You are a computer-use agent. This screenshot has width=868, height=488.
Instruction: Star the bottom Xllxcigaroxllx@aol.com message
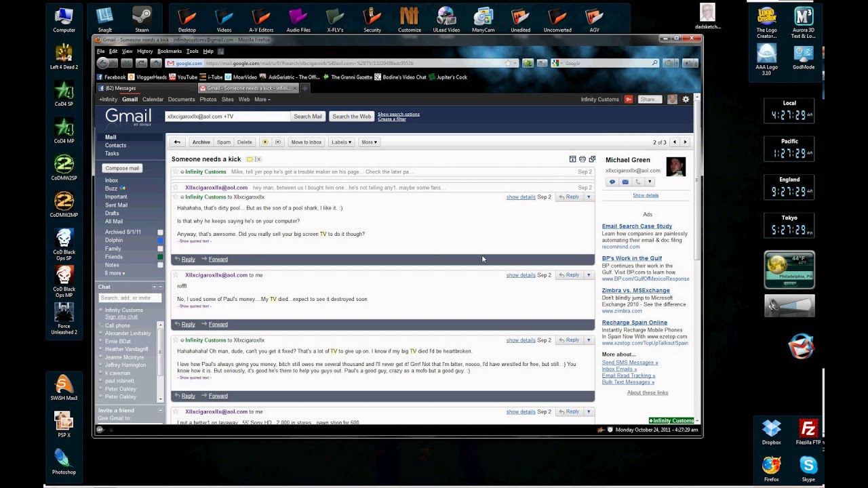(x=176, y=412)
